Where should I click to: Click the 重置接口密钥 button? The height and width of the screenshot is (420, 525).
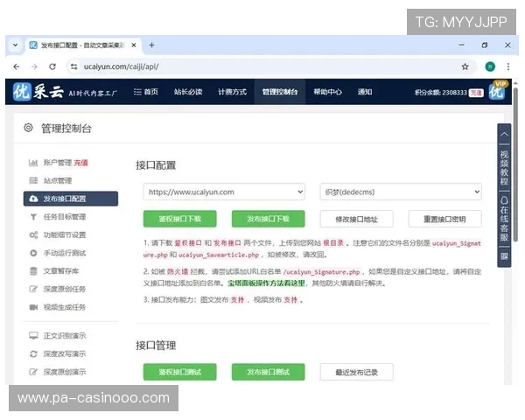[x=445, y=220]
